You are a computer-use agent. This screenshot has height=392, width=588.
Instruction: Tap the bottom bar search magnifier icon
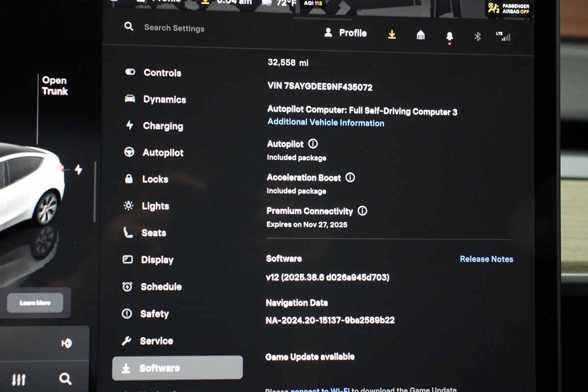pyautogui.click(x=65, y=378)
